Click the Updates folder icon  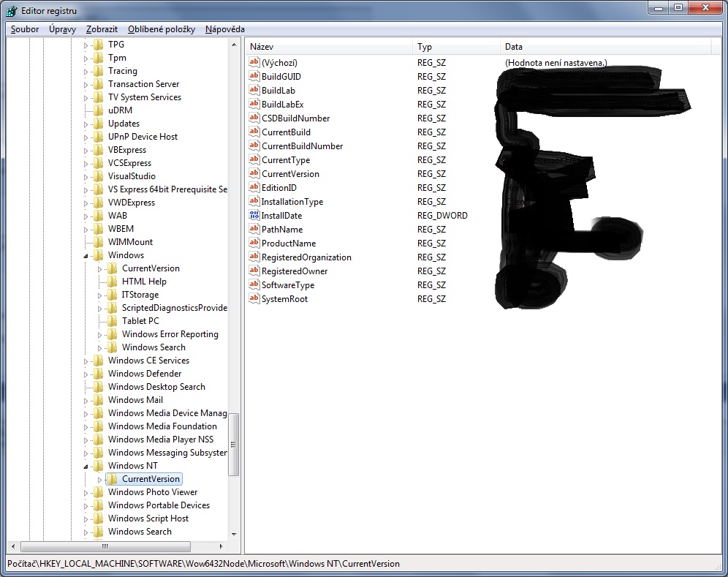pyautogui.click(x=99, y=124)
